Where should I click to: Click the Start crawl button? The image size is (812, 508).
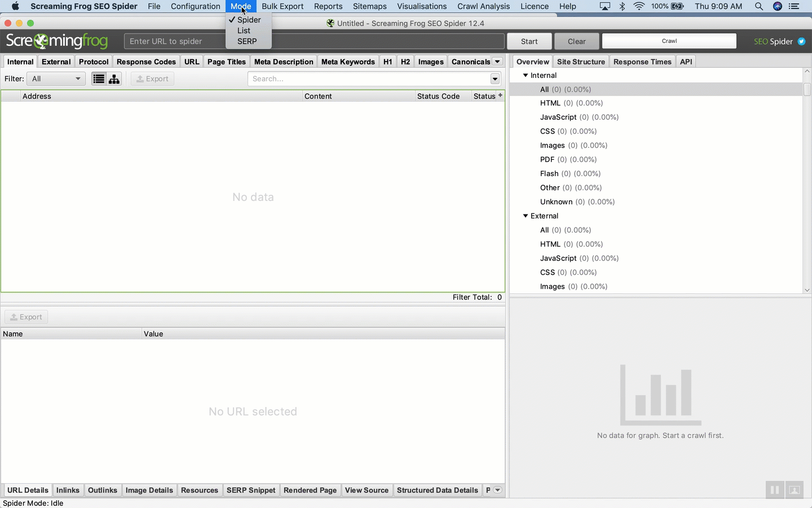[529, 41]
